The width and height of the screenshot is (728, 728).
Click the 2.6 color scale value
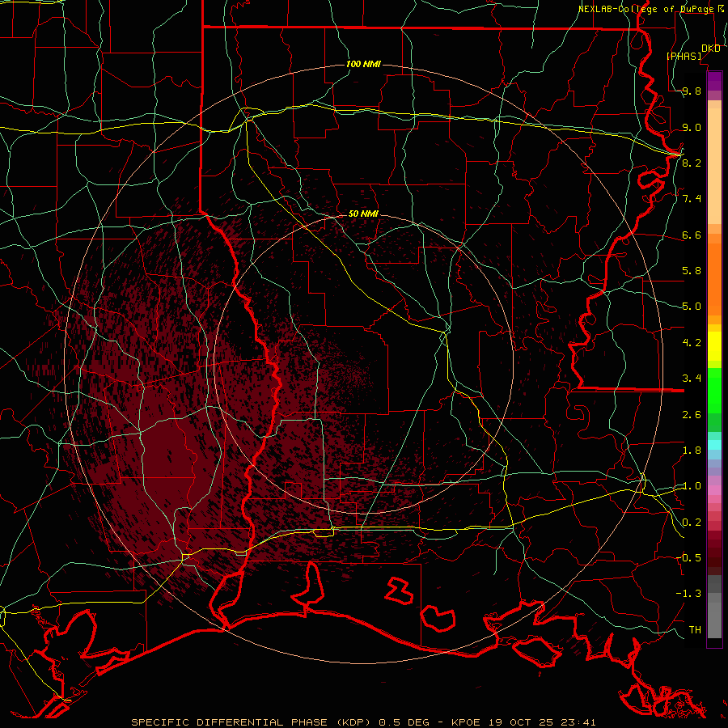pos(692,415)
